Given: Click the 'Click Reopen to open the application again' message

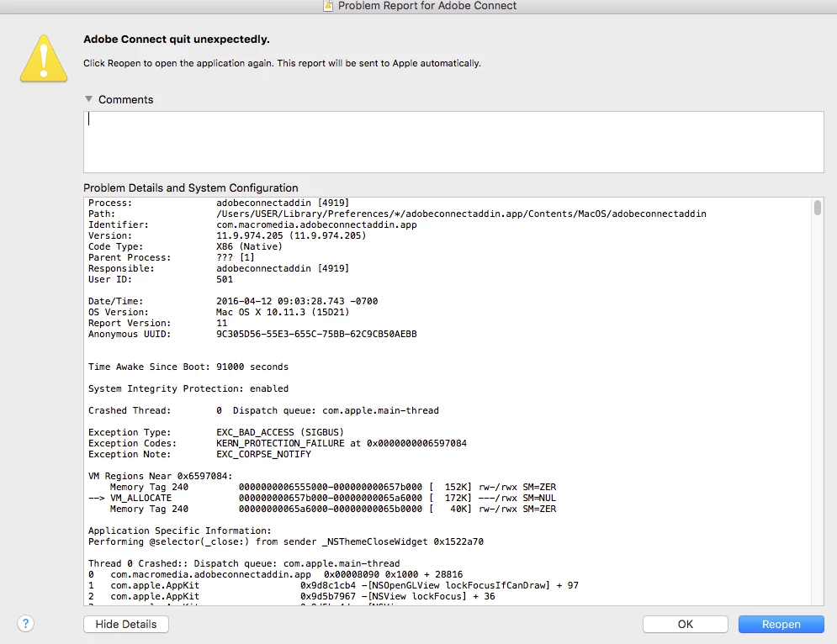Looking at the screenshot, I should point(282,64).
